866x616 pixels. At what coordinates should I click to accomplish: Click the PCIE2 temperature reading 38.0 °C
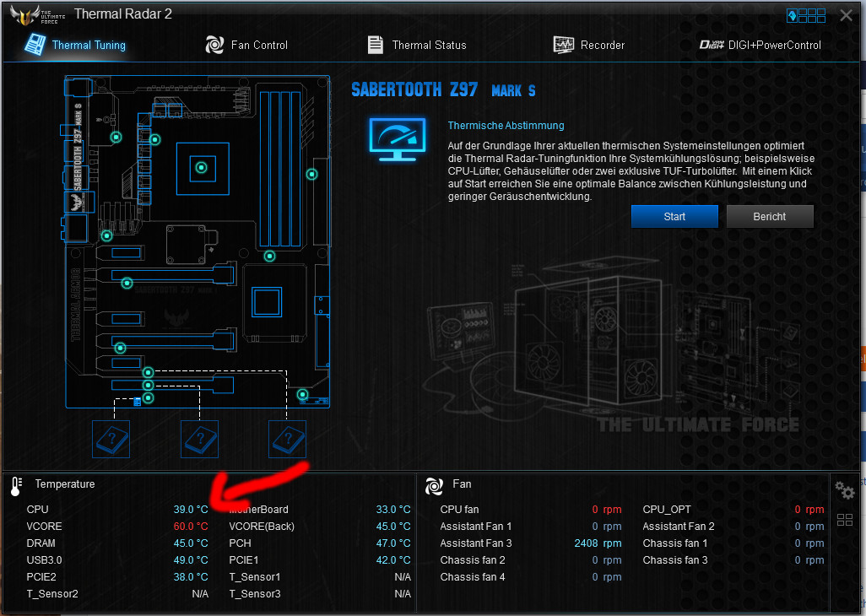pyautogui.click(x=191, y=577)
